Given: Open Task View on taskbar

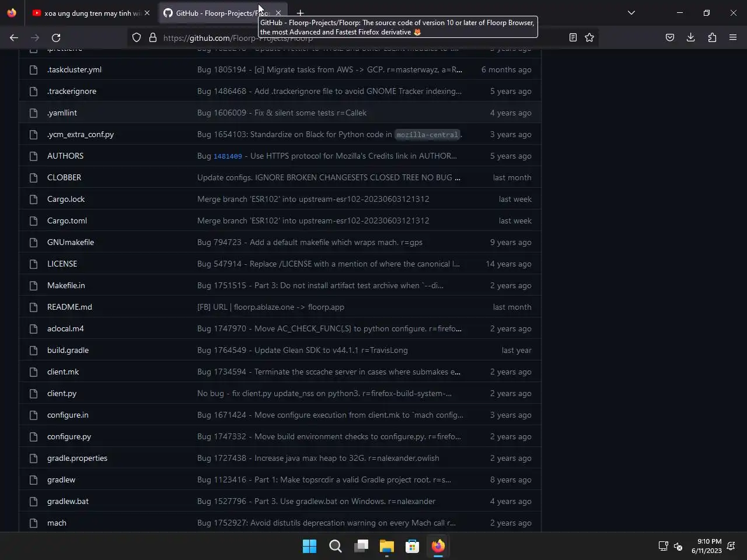Looking at the screenshot, I should (361, 546).
